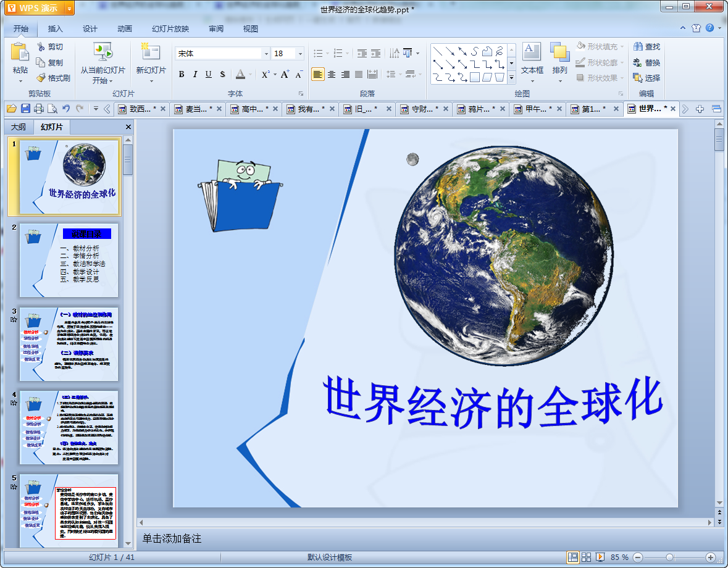Screen dimensions: 728x568
Task: Click the numbered list icon
Action: point(338,53)
